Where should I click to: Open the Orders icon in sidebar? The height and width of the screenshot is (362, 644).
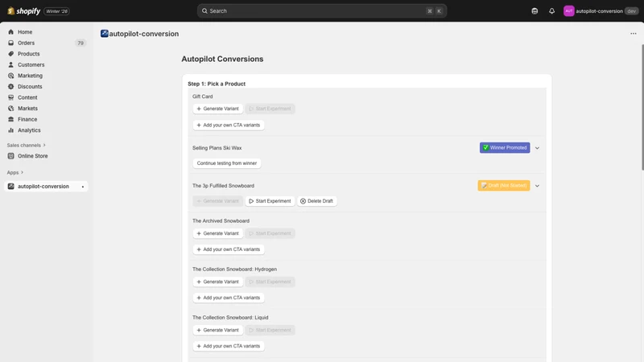pos(11,43)
